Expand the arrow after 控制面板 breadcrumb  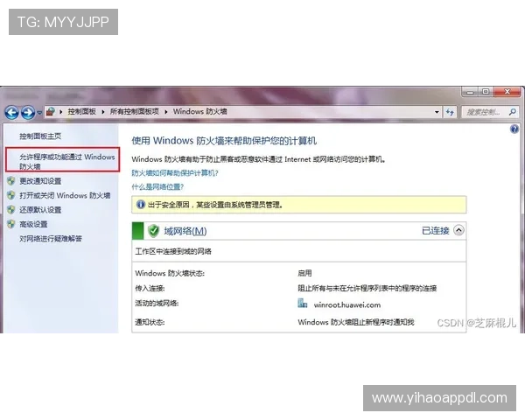102,112
